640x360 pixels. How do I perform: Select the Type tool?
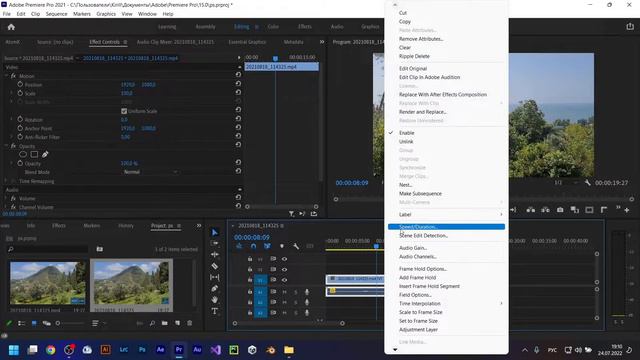[215, 311]
